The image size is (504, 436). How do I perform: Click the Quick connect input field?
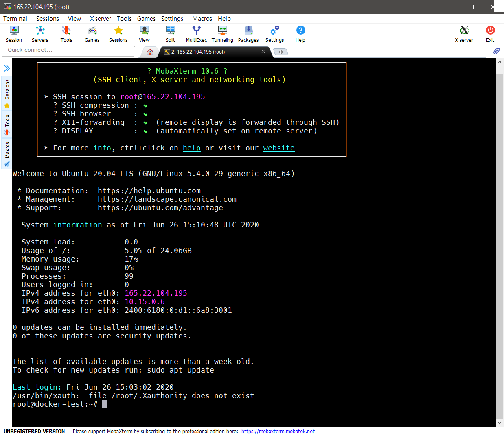pyautogui.click(x=68, y=50)
